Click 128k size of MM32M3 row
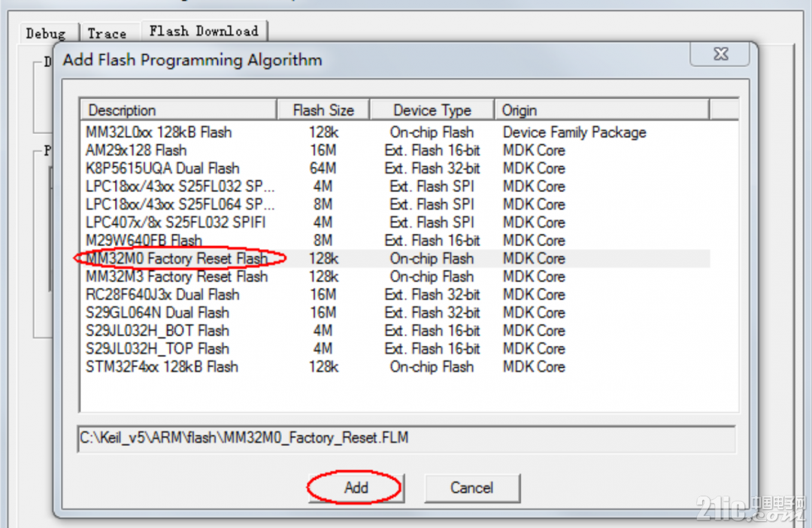The height and width of the screenshot is (528, 812). tap(323, 277)
